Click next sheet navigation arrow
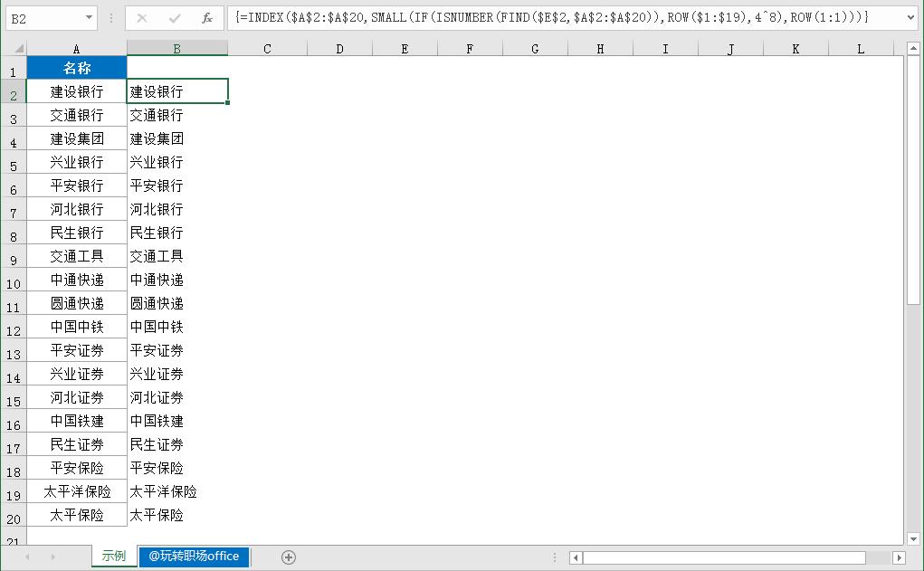This screenshot has height=571, width=924. pos(53,557)
